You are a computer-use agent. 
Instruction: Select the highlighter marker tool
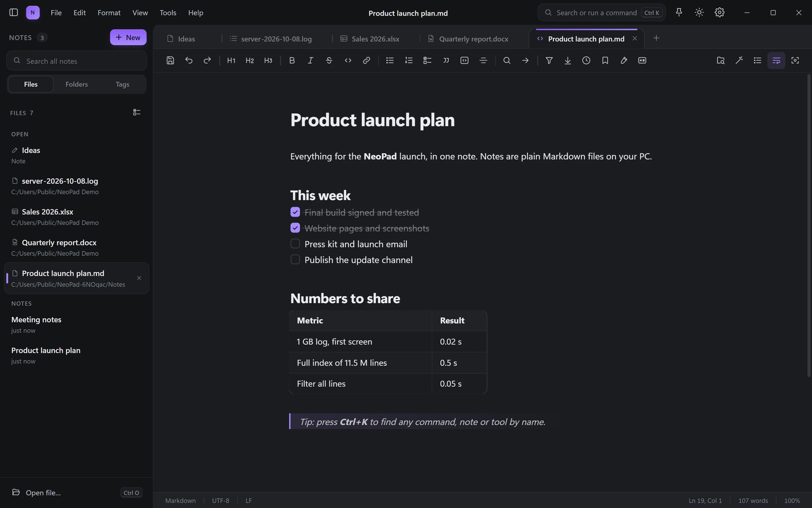(x=624, y=60)
